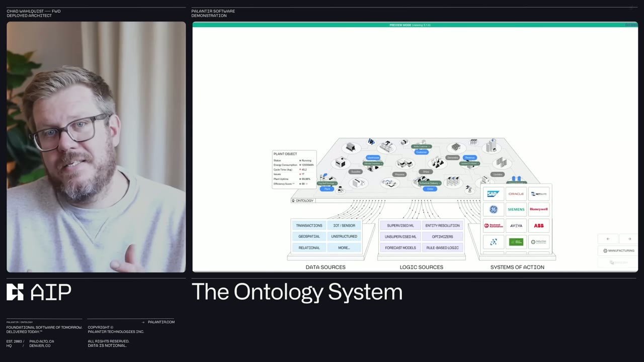Image resolution: width=644 pixels, height=362 pixels.
Task: Toggle the TRANSACTIONS data source pill
Action: (x=309, y=225)
